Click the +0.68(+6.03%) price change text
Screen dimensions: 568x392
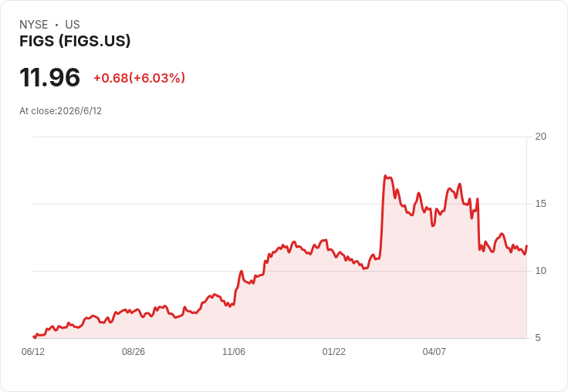click(140, 78)
